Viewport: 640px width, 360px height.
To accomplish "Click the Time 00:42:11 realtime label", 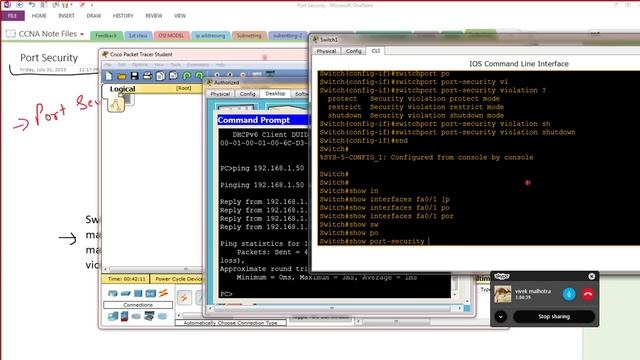I will click(x=127, y=279).
